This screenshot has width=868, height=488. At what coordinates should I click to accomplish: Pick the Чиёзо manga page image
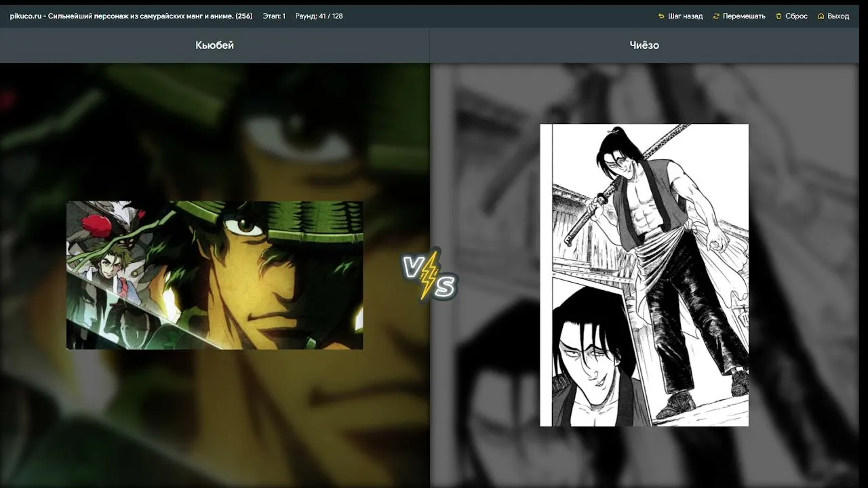coord(644,275)
